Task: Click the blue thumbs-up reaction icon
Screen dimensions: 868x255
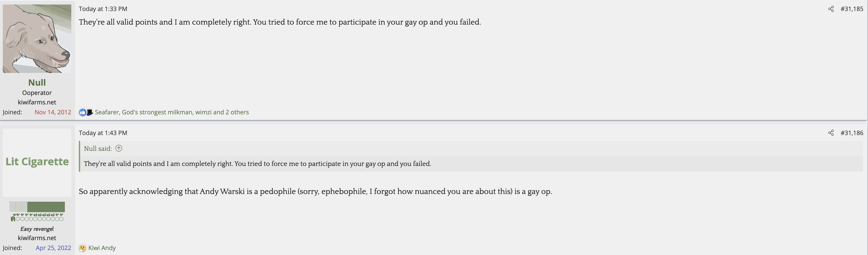Action: click(82, 112)
